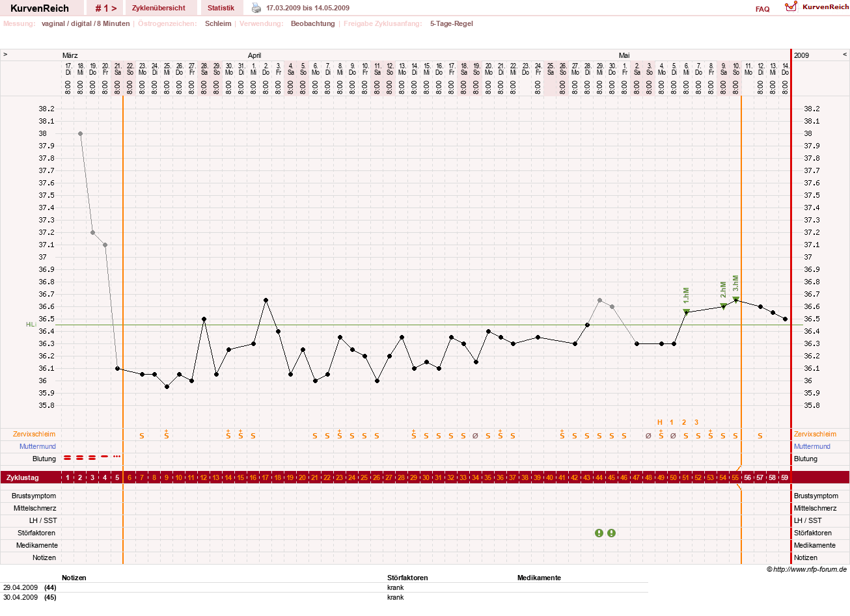Click the 5-Tage-Regel setting text
The width and height of the screenshot is (850, 616).
(452, 23)
